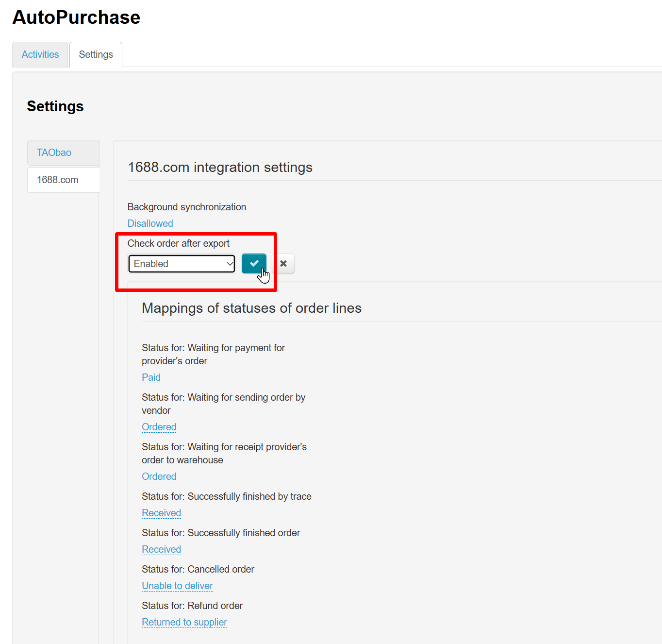Open the TAObao settings section
Screen dimensions: 662x644
point(54,153)
